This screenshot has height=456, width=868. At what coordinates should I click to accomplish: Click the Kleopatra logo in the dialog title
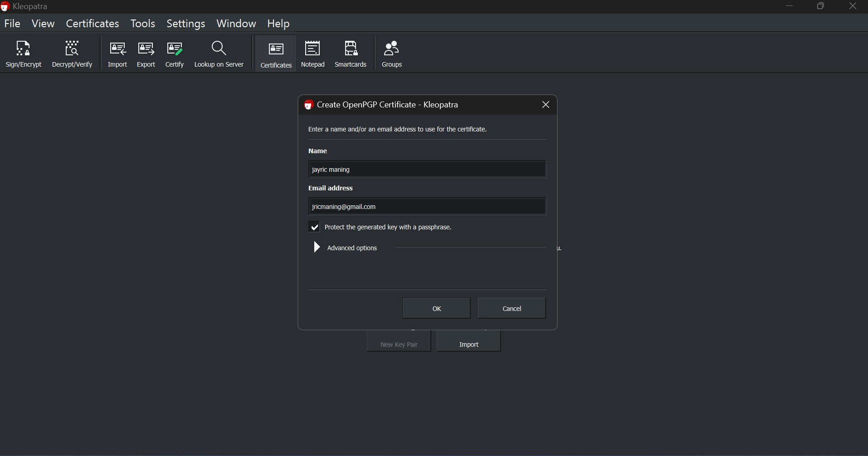pyautogui.click(x=308, y=105)
